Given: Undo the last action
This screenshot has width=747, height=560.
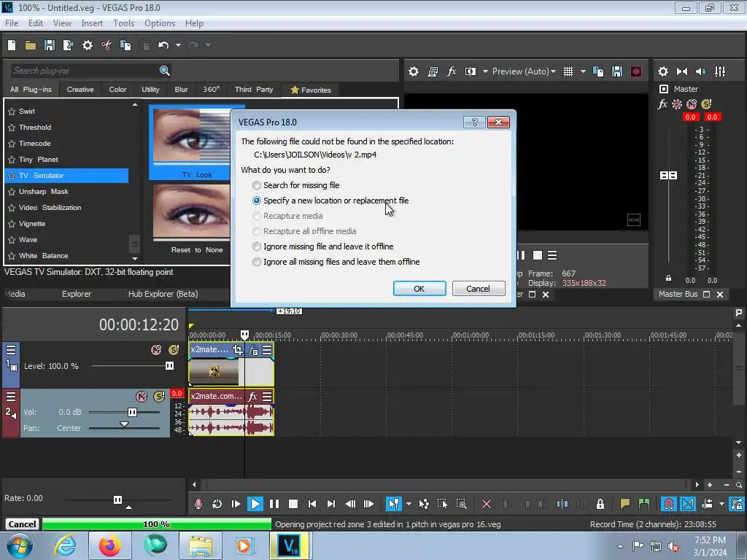Looking at the screenshot, I should (x=163, y=45).
